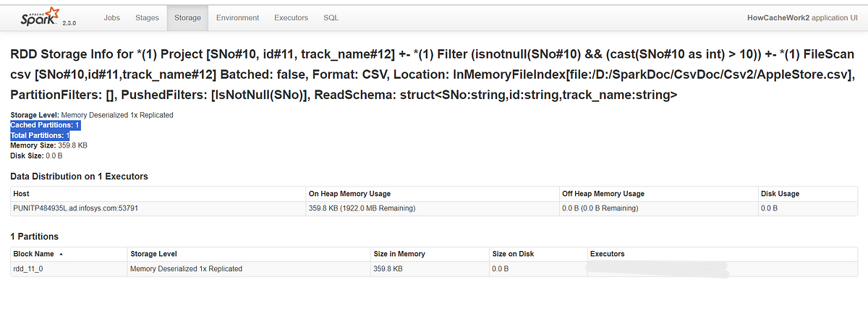Viewport: 868px width, 327px height.
Task: Switch to the Stages tab
Action: coord(147,17)
